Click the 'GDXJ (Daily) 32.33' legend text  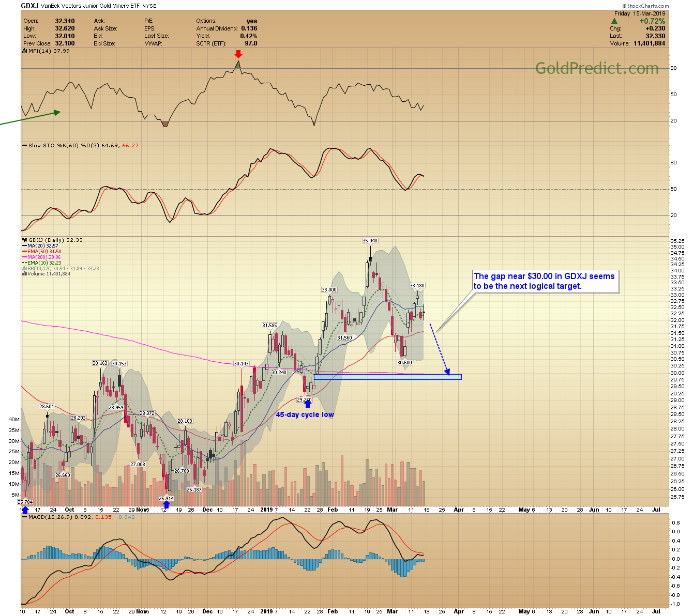click(x=55, y=240)
